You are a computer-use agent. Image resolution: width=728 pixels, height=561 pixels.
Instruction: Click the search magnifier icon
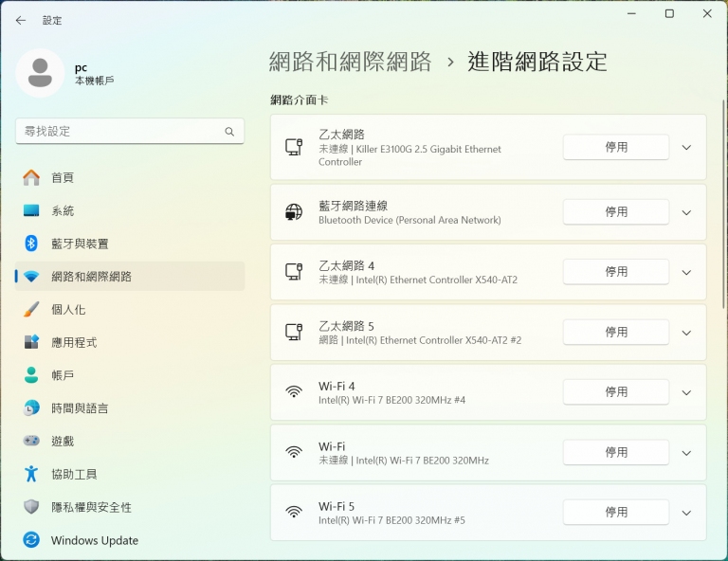[x=229, y=132]
